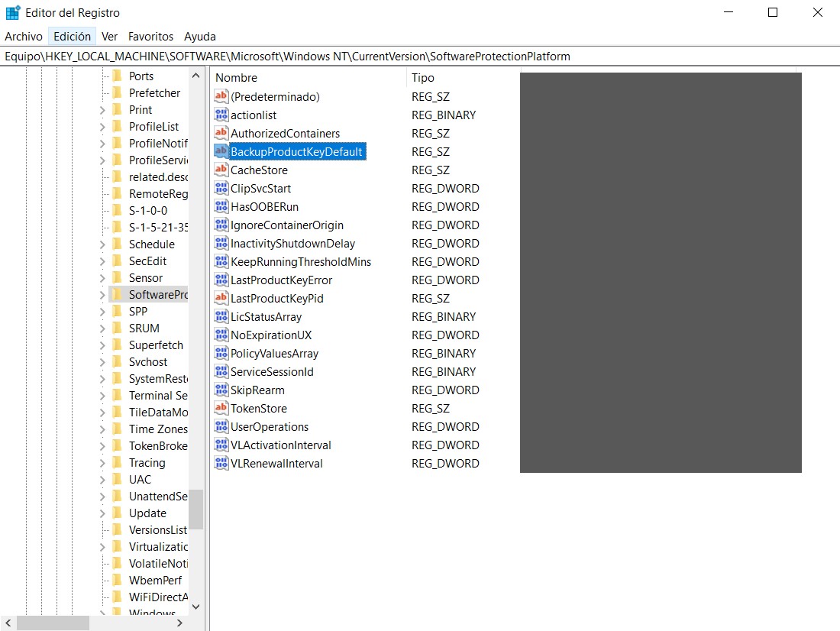Click the DWORD icon of SkipRearm
Viewport: 840px width, 631px height.
click(221, 390)
